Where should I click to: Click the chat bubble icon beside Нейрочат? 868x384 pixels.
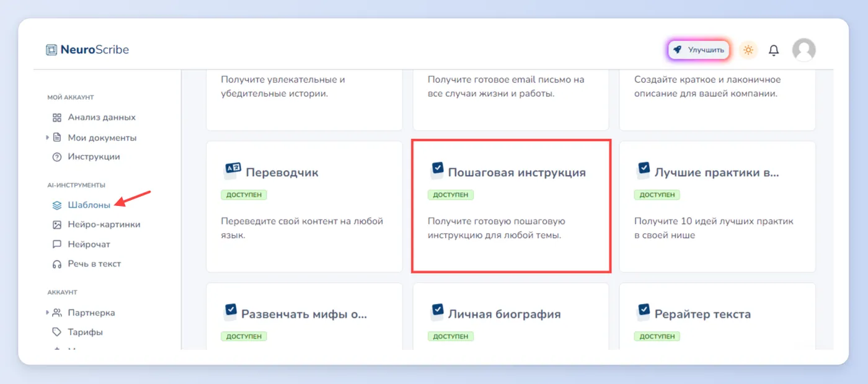57,244
